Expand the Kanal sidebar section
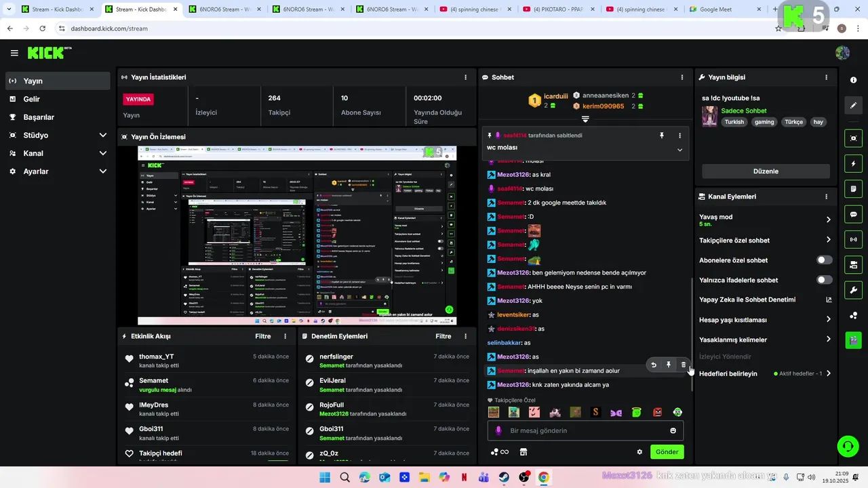This screenshot has width=868, height=488. pyautogui.click(x=103, y=153)
